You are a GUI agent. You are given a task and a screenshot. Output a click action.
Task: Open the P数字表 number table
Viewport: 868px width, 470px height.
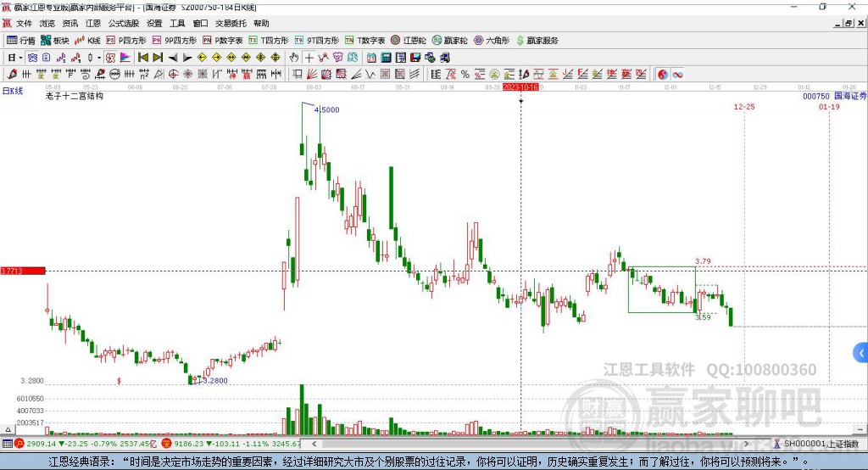click(223, 41)
